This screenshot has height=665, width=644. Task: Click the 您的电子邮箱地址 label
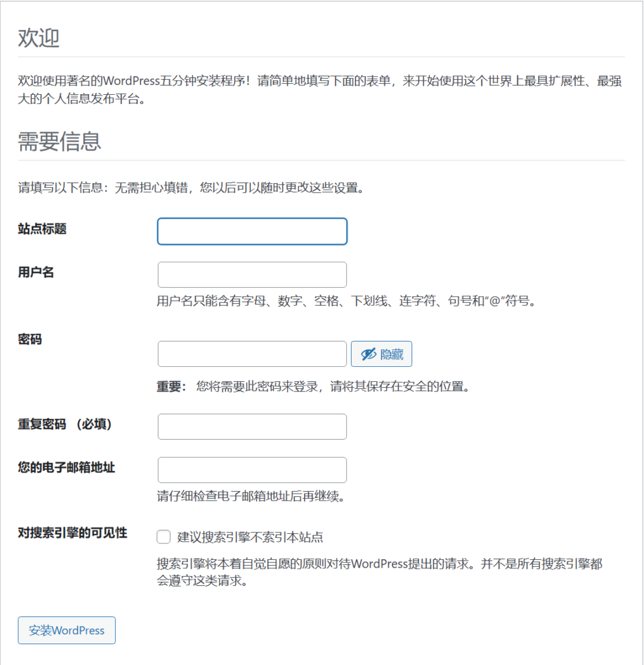point(66,468)
